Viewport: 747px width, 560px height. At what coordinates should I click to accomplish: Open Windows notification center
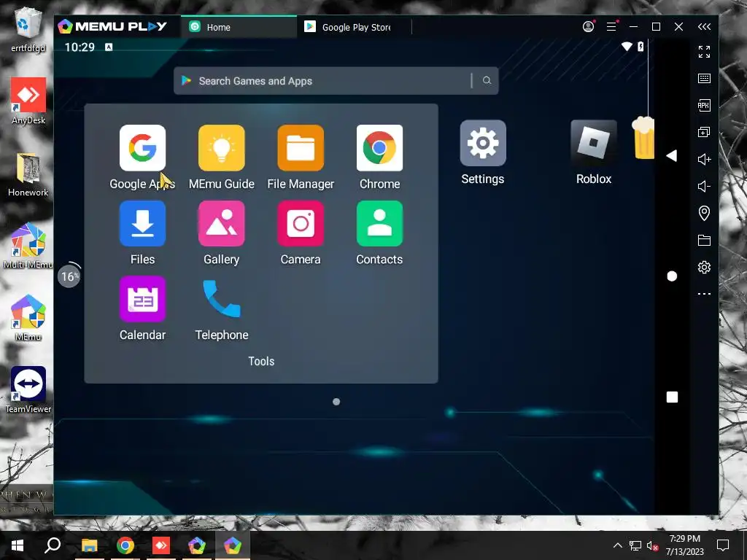click(723, 545)
